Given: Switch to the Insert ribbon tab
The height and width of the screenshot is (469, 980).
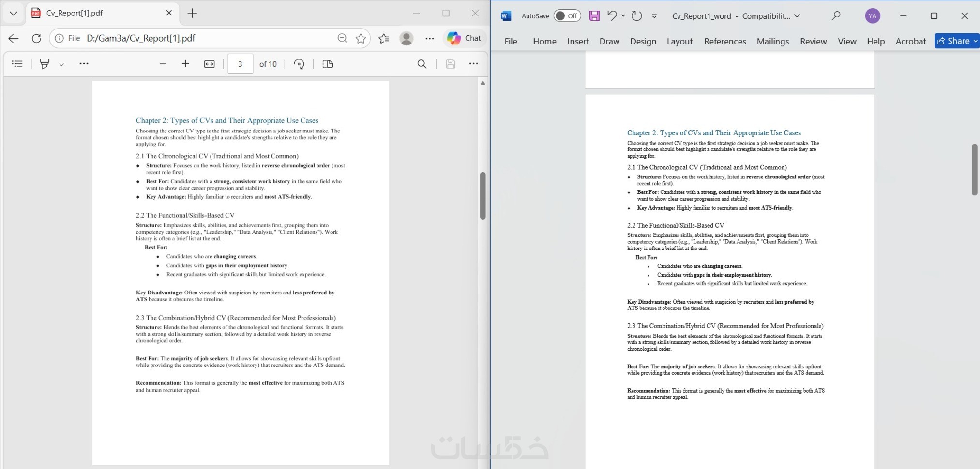Looking at the screenshot, I should (x=578, y=42).
